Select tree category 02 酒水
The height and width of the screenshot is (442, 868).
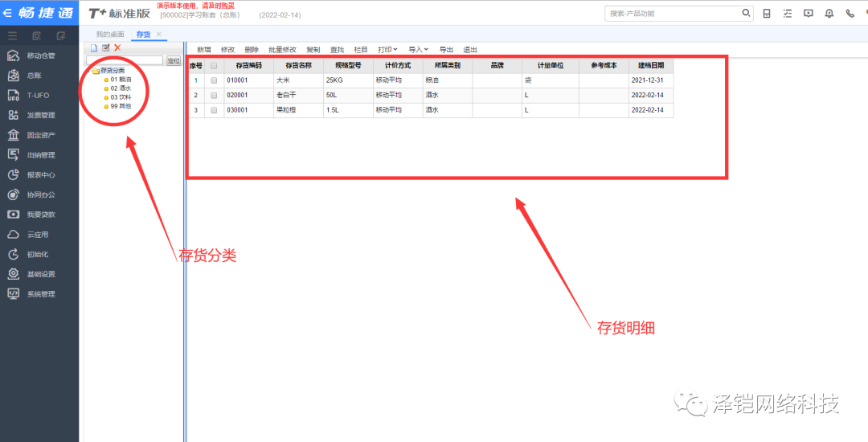click(x=121, y=88)
